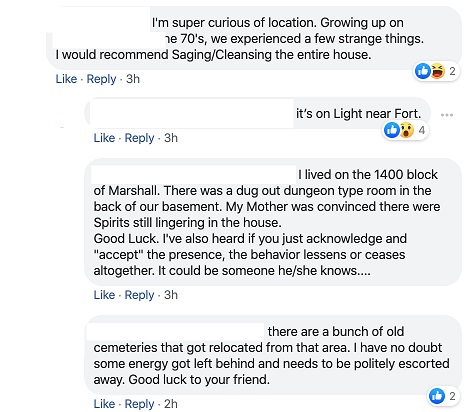Viewport: 465px width, 412px height.
Task: Like the 1400 block of Marshall comment
Action: tap(104, 295)
